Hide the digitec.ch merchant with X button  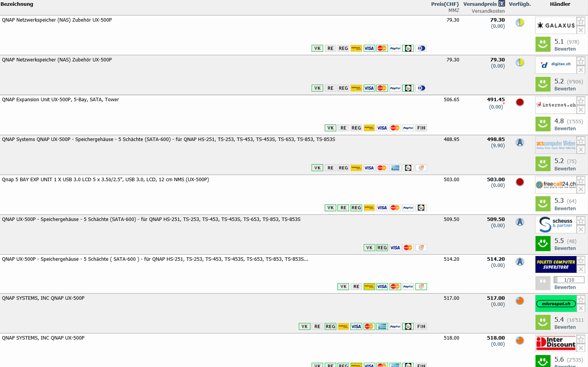click(581, 70)
